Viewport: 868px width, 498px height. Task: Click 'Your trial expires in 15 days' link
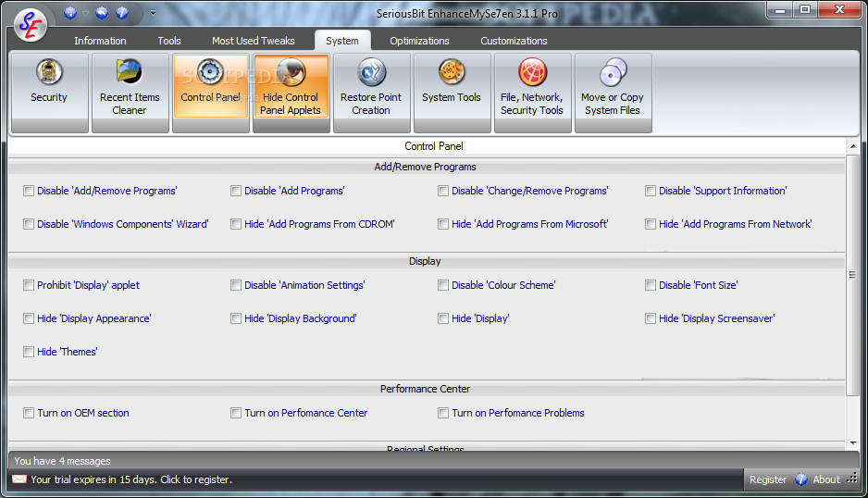click(x=131, y=479)
